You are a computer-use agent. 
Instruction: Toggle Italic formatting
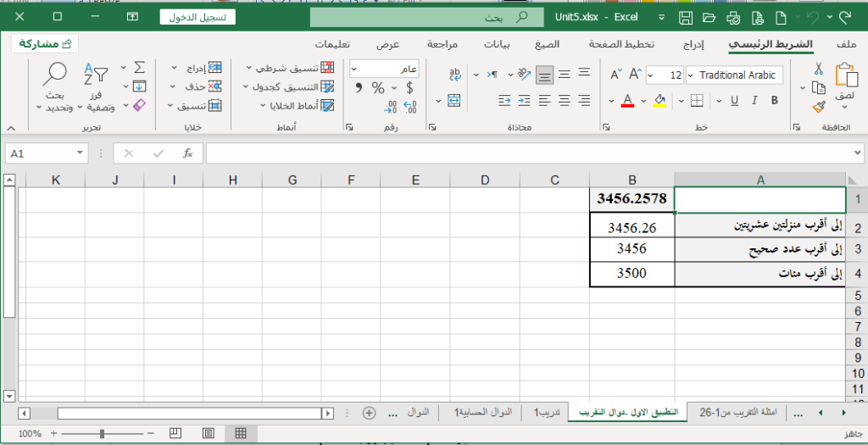click(754, 101)
